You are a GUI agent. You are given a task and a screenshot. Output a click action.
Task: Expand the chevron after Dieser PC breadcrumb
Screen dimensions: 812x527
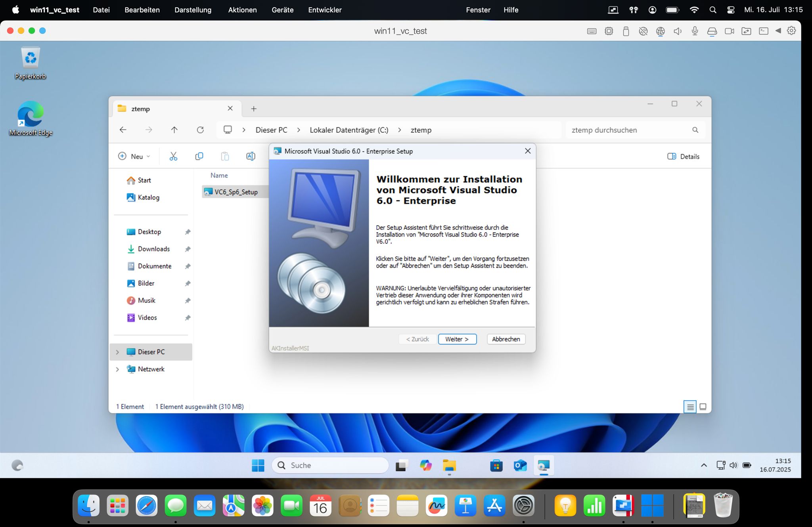pyautogui.click(x=299, y=130)
